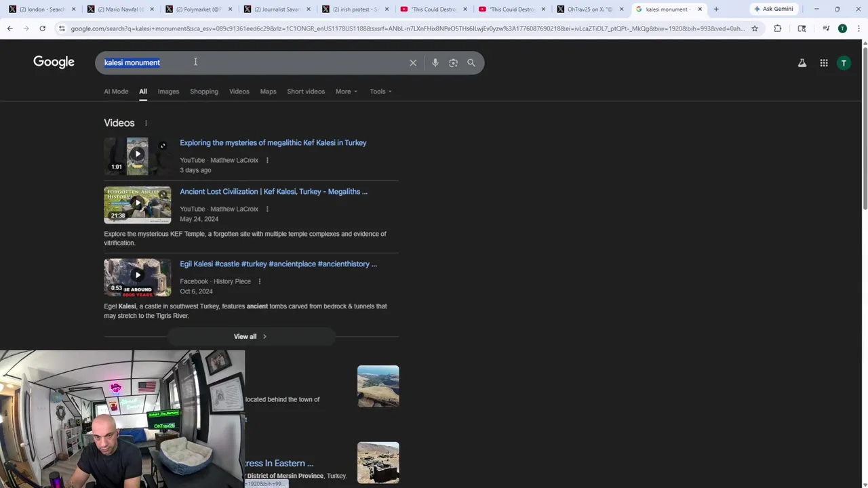
Task: Click the Videos section heading
Action: point(119,123)
